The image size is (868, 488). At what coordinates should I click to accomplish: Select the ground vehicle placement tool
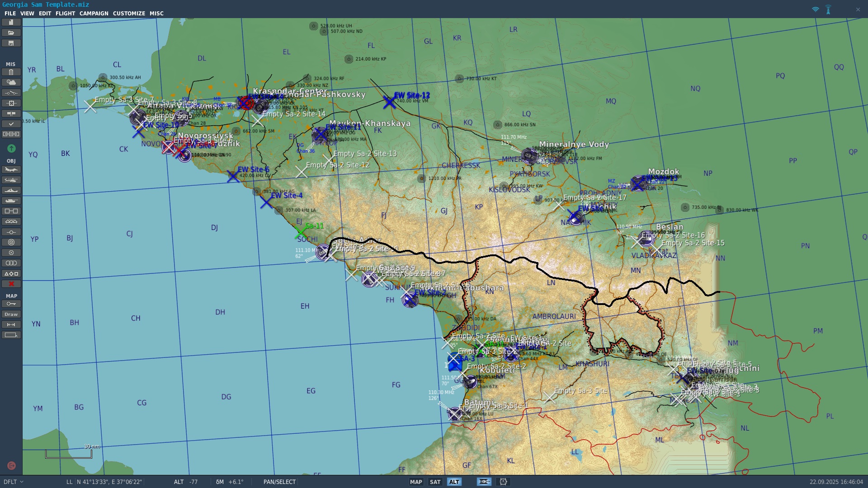[11, 201]
